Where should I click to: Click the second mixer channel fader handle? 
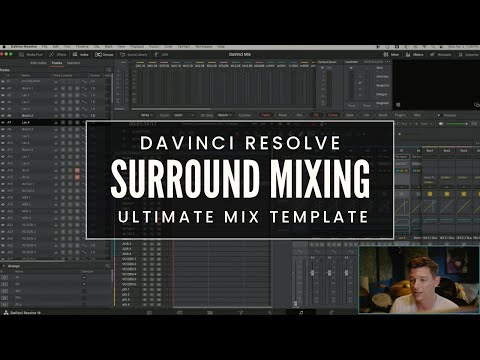(x=312, y=273)
